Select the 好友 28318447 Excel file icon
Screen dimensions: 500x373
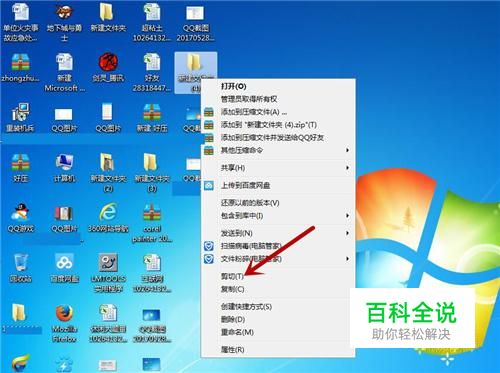[x=152, y=72]
